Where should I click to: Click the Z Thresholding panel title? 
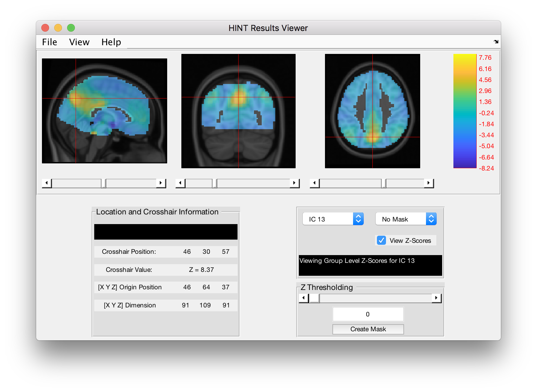pos(327,287)
